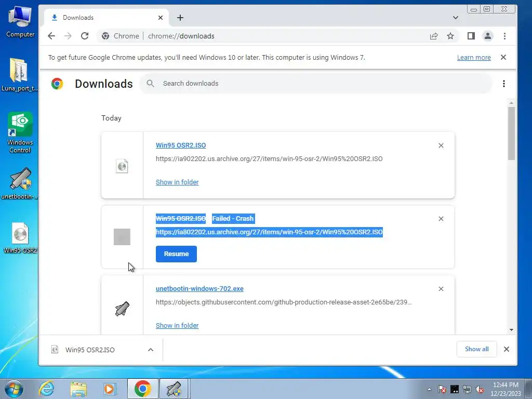The image size is (532, 399).
Task: Open the share this page icon
Action: 434,36
